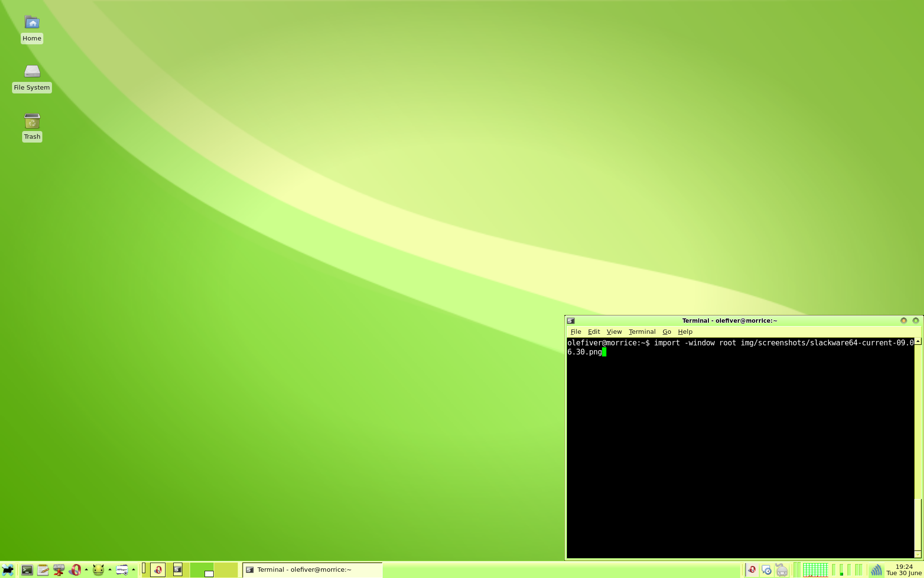Open the Terminal window's Go menu
This screenshot has width=924, height=578.
click(x=667, y=332)
